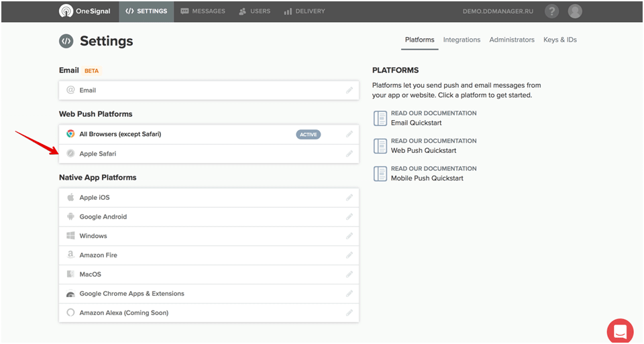Screen dimensions: 644x344
Task: Click edit pencil on Apple Safari row
Action: click(x=349, y=154)
